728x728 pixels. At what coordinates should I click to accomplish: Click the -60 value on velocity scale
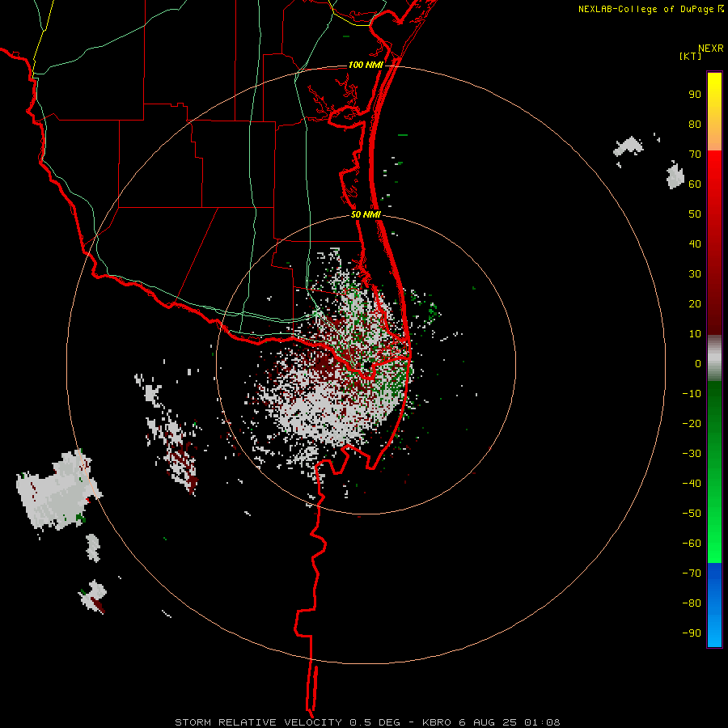coord(692,544)
